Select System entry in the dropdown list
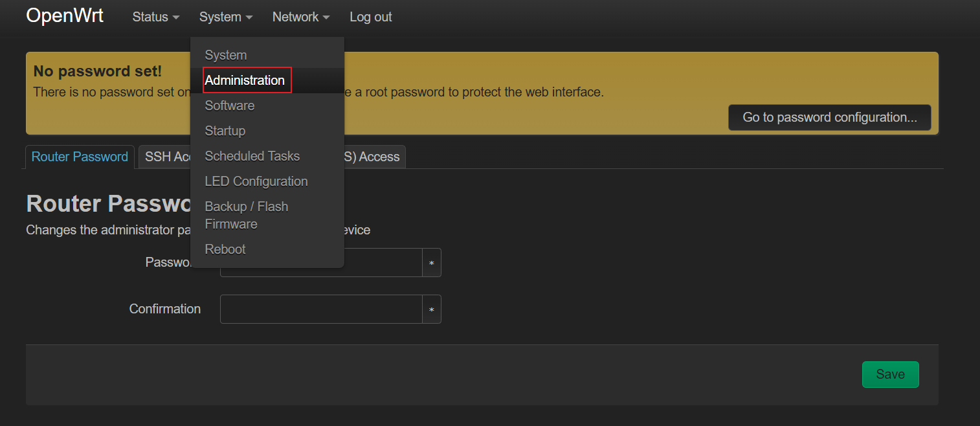This screenshot has width=980, height=426. [225, 55]
